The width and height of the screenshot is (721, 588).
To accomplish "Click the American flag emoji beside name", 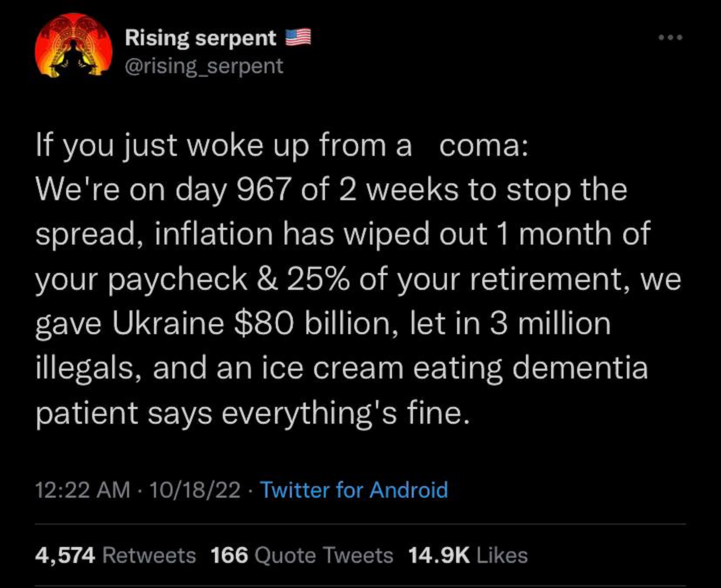I will tap(298, 37).
